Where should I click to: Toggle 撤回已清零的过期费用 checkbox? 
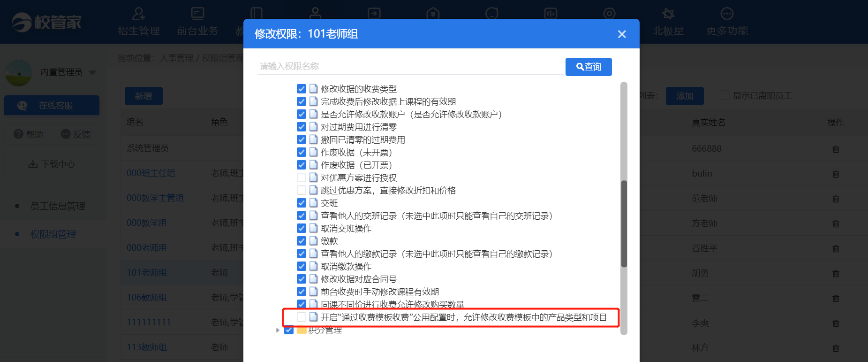click(x=302, y=139)
